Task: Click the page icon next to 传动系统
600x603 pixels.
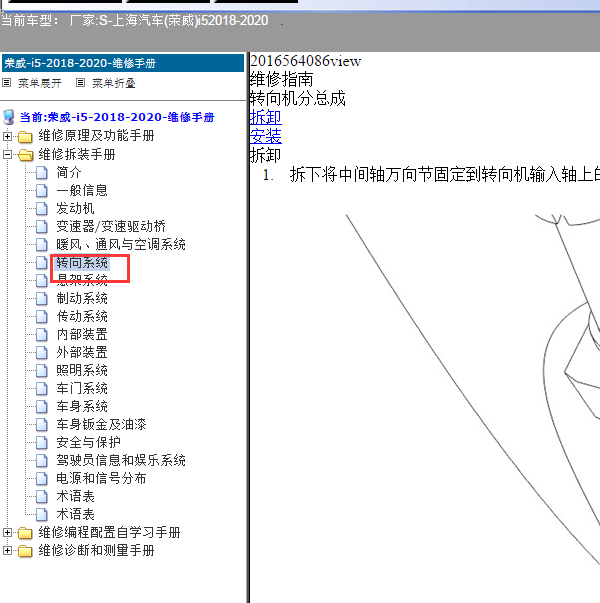Action: click(x=42, y=316)
